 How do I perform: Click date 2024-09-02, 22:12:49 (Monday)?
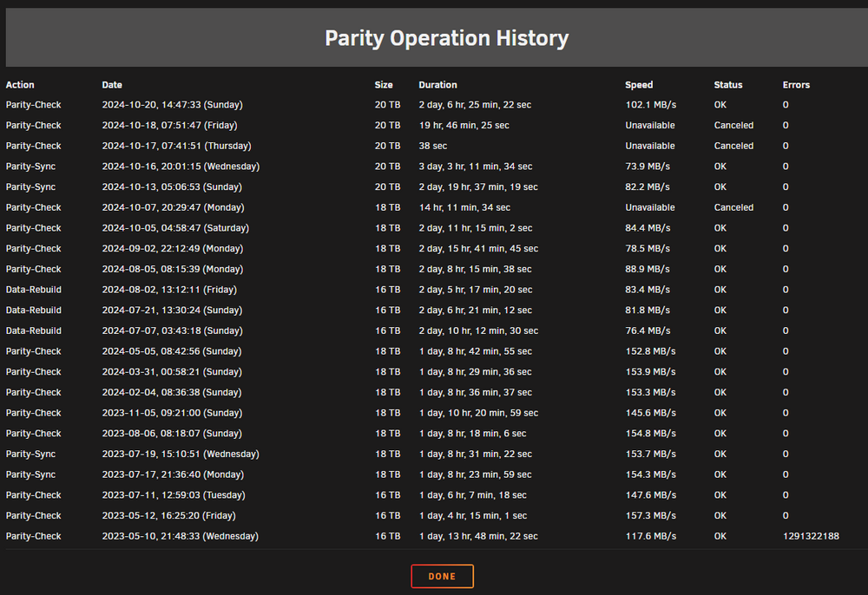point(172,248)
